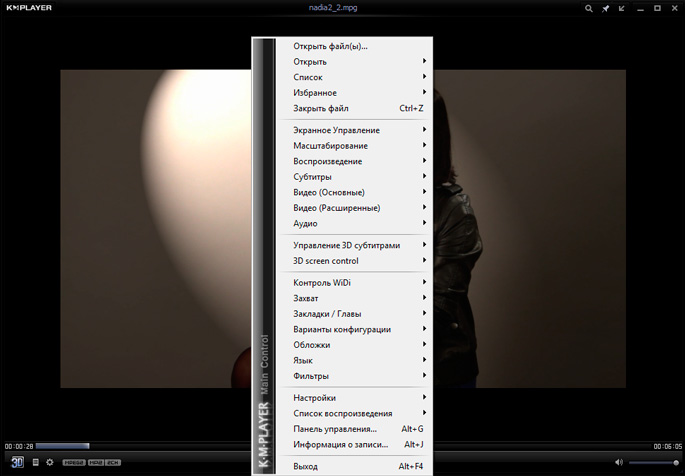The image size is (685, 476).
Task: Open the Список воспроизведения submenu
Action: tap(354, 413)
